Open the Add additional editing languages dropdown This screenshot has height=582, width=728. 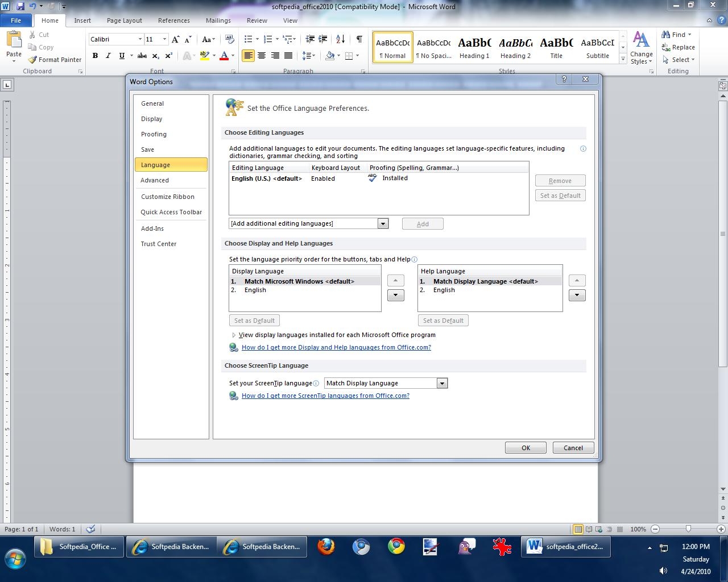(x=383, y=224)
